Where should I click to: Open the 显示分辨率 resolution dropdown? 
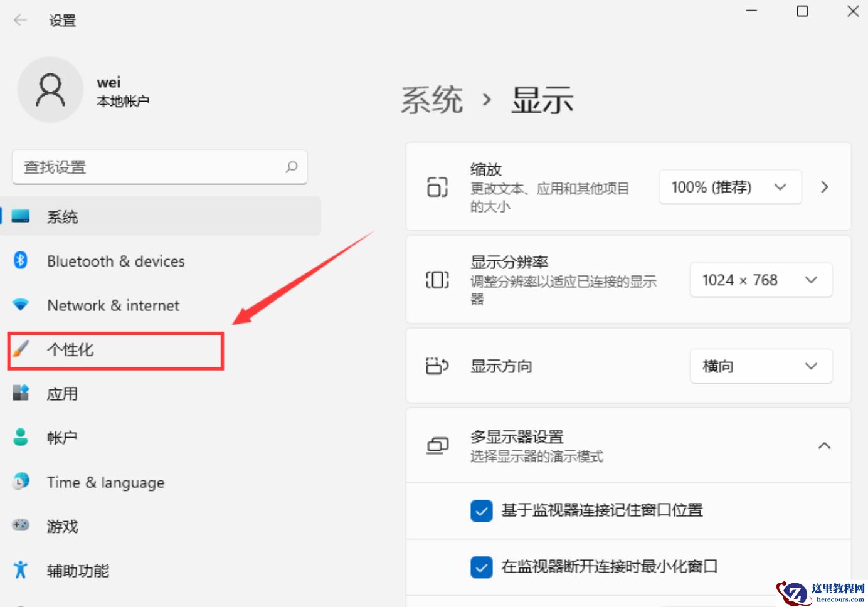click(761, 280)
